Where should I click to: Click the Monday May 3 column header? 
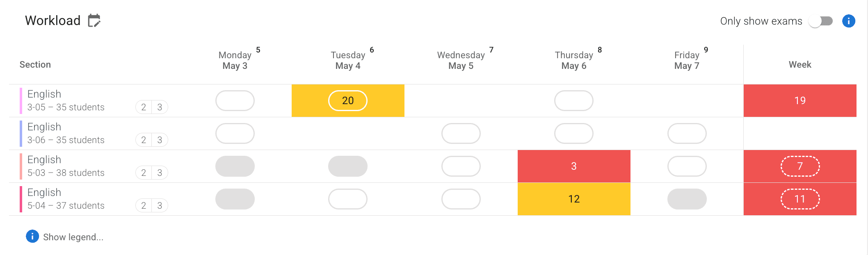click(235, 60)
